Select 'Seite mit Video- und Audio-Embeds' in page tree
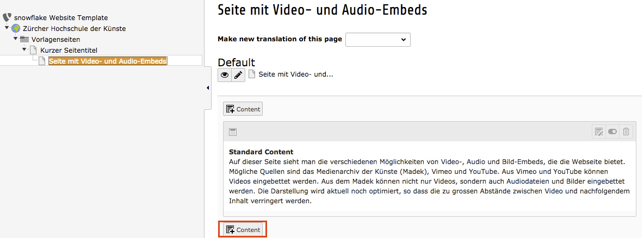The height and width of the screenshot is (238, 644). (108, 61)
